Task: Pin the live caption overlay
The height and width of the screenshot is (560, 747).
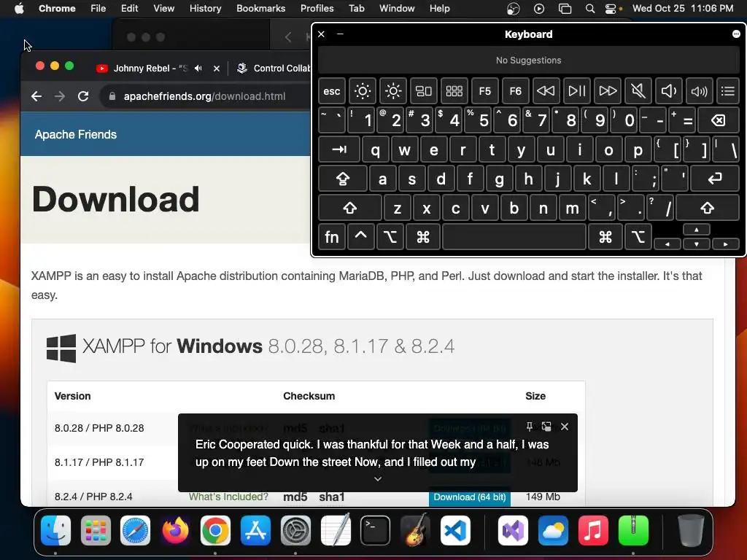Action: click(x=530, y=426)
